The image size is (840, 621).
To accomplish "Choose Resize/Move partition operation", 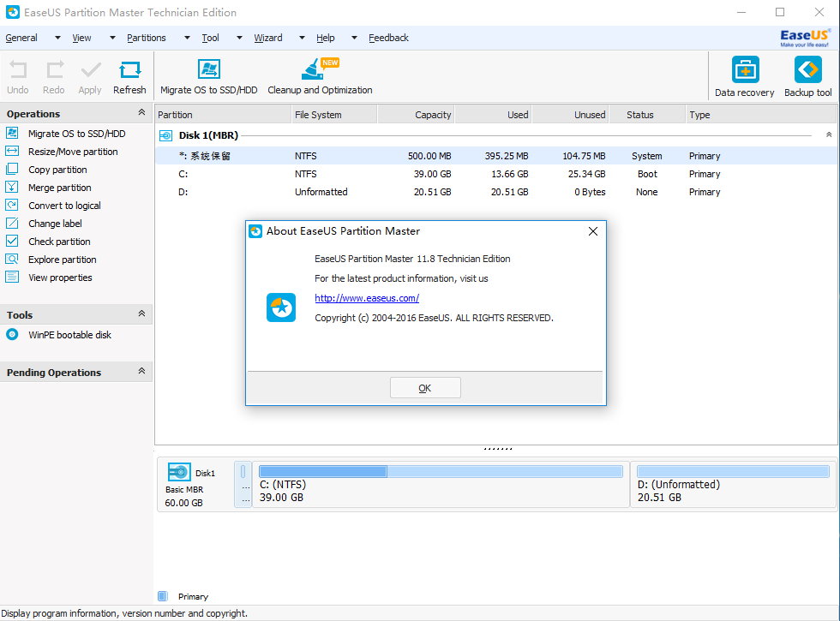I will (73, 152).
